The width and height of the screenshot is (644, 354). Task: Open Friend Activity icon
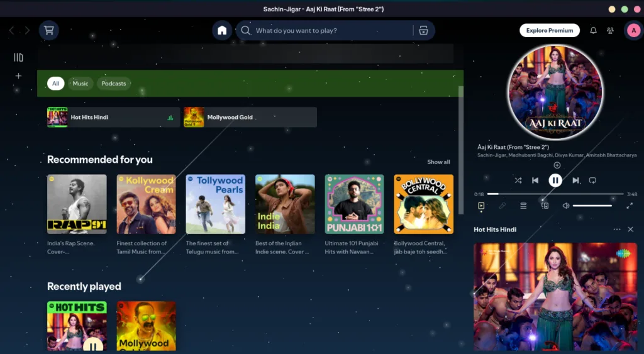point(610,30)
